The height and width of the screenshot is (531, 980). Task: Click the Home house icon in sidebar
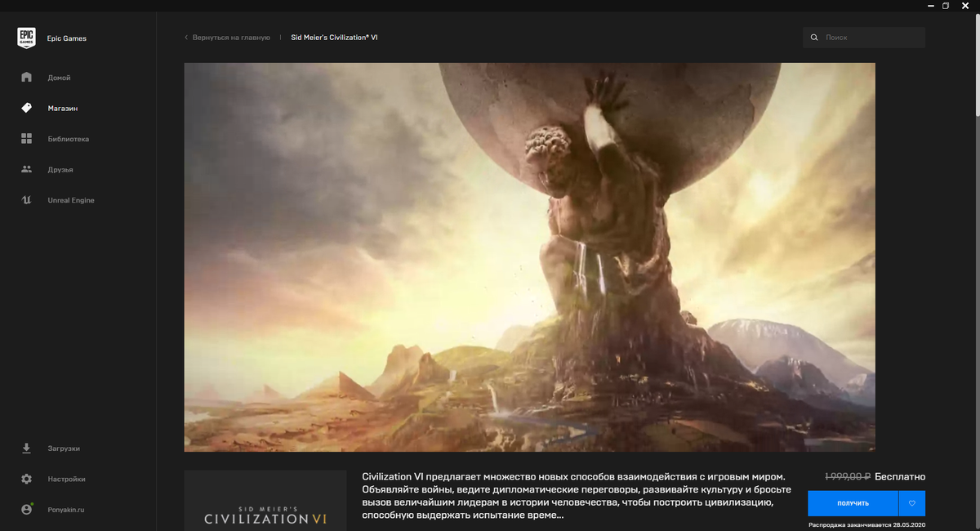click(26, 78)
